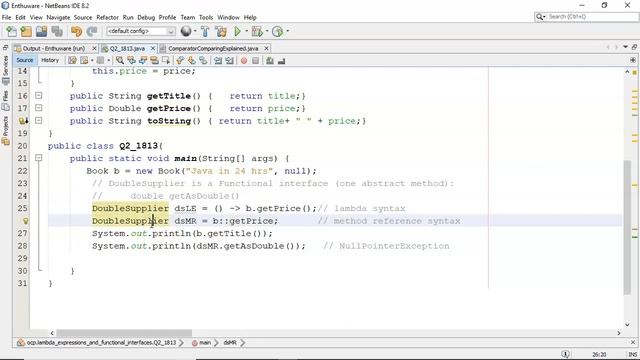Viewport: 640px width, 360px height.
Task: Click Find Previous Occurrence editor icon
Action: click(131, 60)
